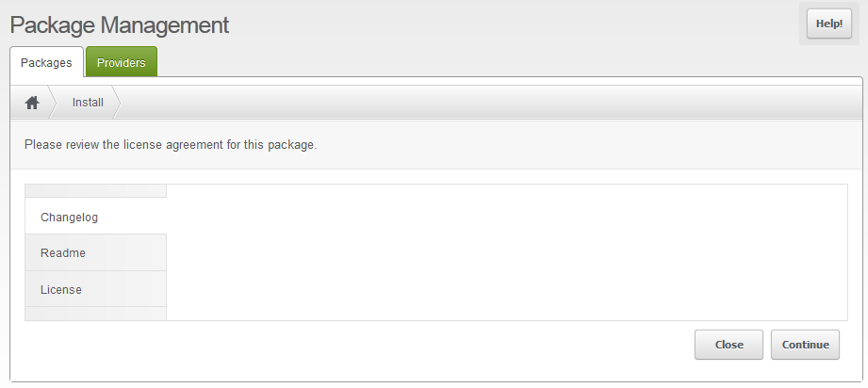Click the blank strip above Changelog tab
The image size is (868, 388).
pos(95,191)
